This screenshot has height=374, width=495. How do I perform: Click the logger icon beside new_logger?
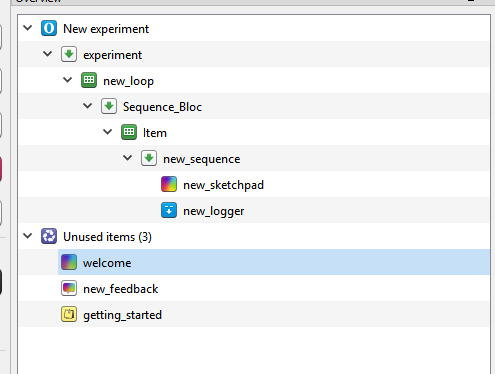(x=169, y=210)
